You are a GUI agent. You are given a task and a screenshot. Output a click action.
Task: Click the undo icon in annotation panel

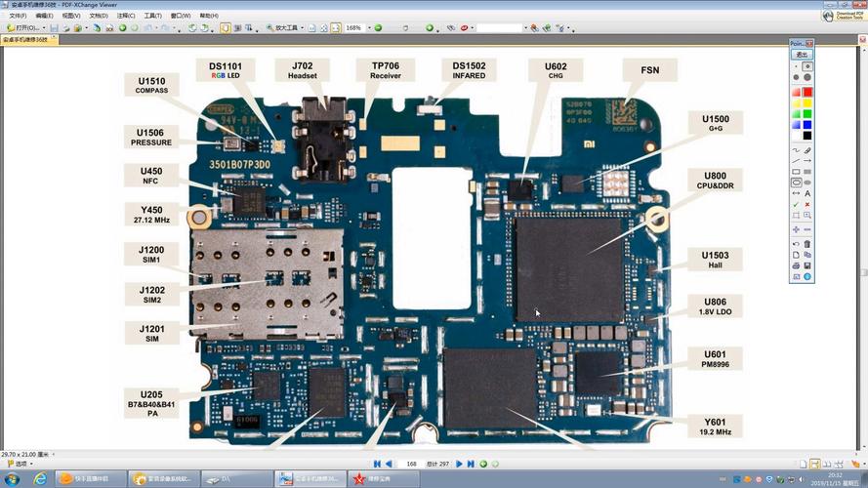point(797,244)
